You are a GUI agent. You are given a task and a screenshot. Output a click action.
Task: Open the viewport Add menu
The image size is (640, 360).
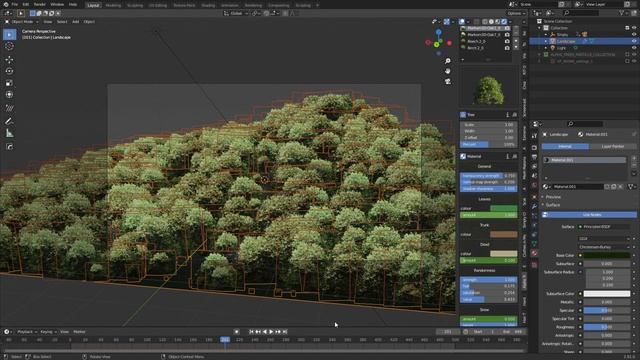[x=76, y=22]
